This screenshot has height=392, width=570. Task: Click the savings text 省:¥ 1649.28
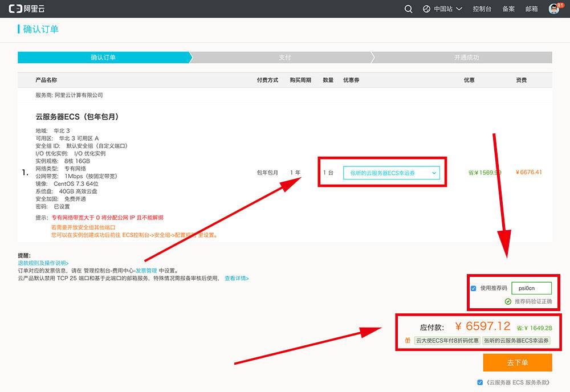535,328
